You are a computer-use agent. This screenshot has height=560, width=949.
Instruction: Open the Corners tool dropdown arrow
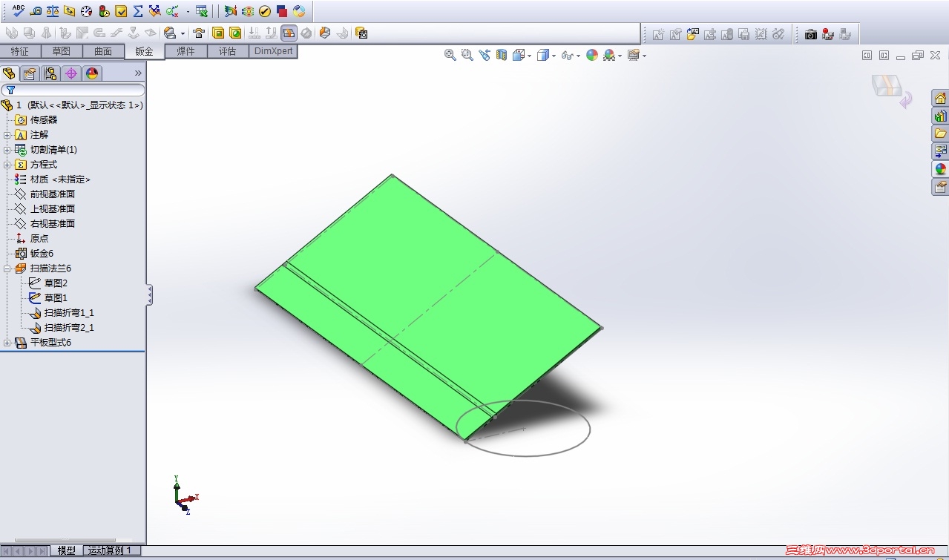pyautogui.click(x=183, y=33)
